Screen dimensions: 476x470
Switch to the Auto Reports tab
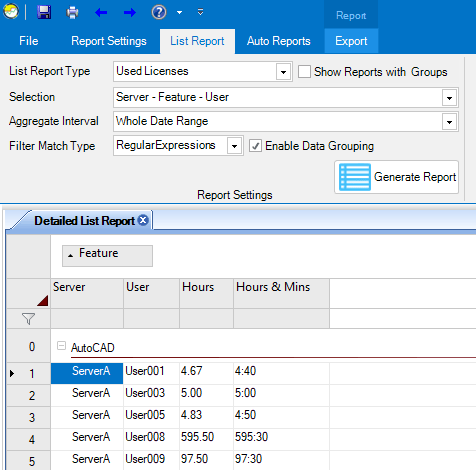click(x=279, y=41)
